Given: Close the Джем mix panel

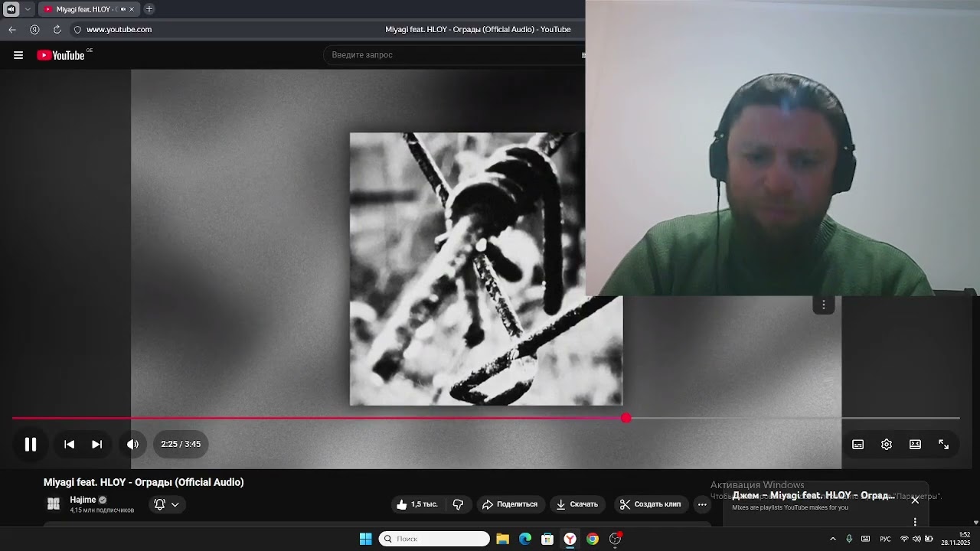Looking at the screenshot, I should (915, 500).
